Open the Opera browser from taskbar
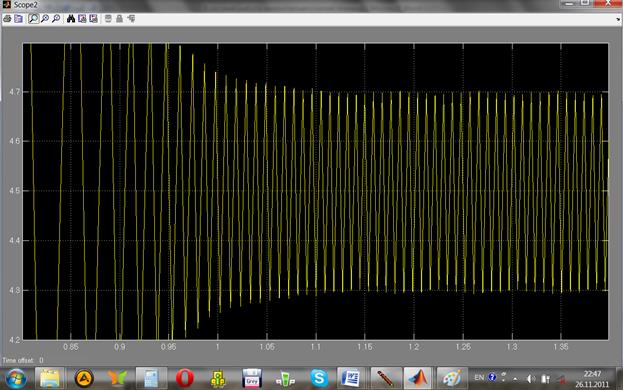The width and height of the screenshot is (623, 390). 185,378
